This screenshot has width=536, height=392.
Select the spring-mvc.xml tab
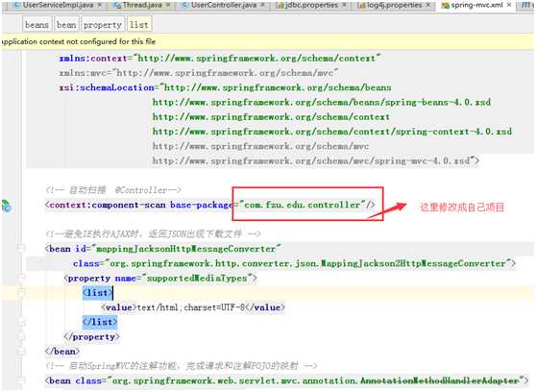tap(476, 5)
